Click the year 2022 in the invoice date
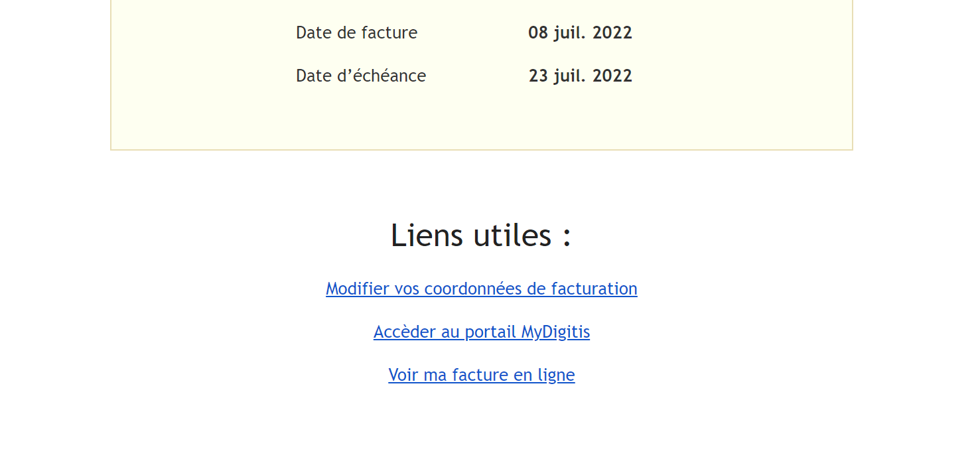This screenshot has width=980, height=469. point(612,33)
